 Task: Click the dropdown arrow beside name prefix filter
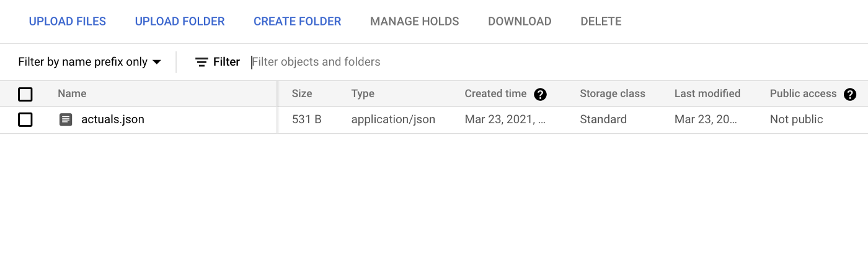coord(157,62)
